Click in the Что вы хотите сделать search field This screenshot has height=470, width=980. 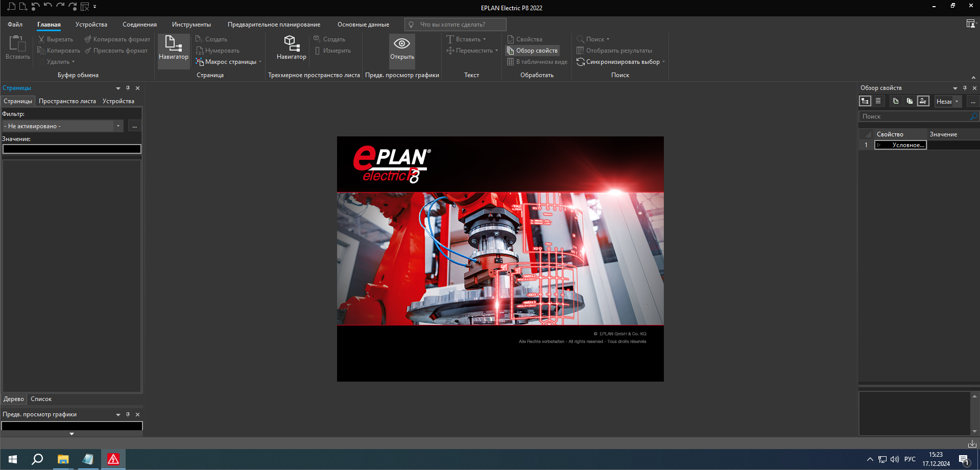(455, 24)
